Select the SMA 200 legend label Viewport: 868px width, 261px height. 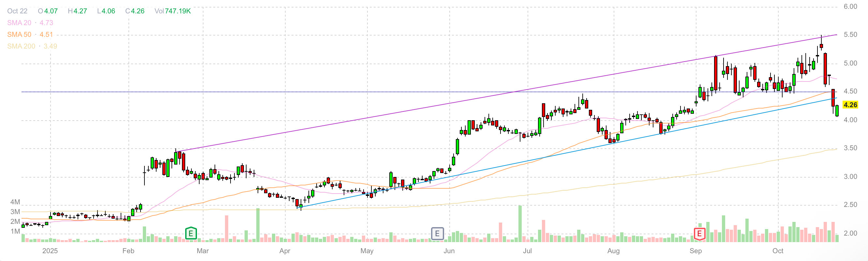[21, 46]
